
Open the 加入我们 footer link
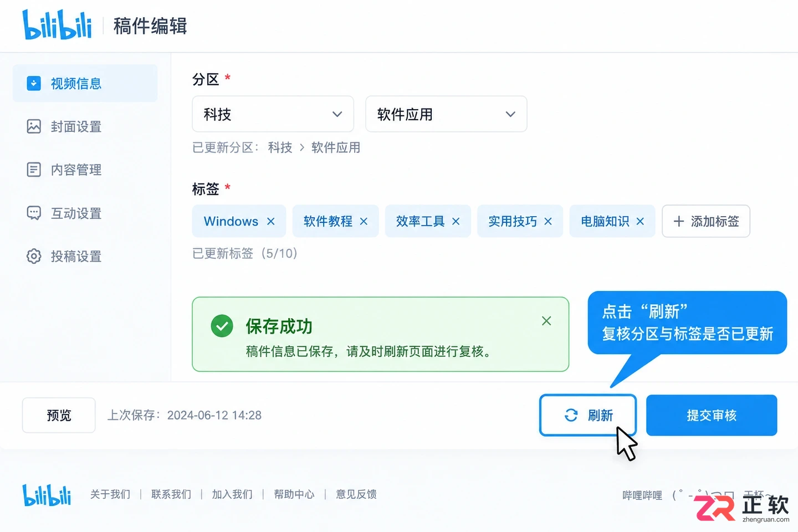click(x=232, y=494)
